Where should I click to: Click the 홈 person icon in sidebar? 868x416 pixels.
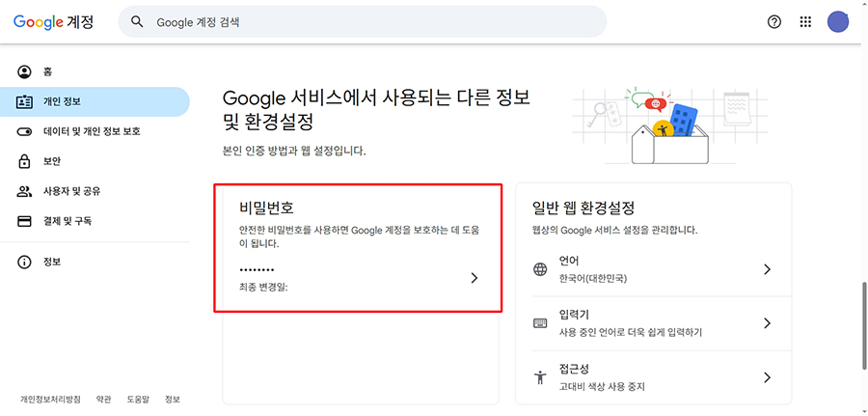tap(24, 72)
